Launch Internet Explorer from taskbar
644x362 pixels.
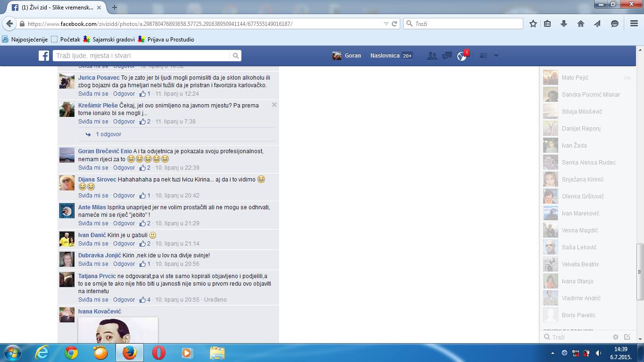pos(42,353)
